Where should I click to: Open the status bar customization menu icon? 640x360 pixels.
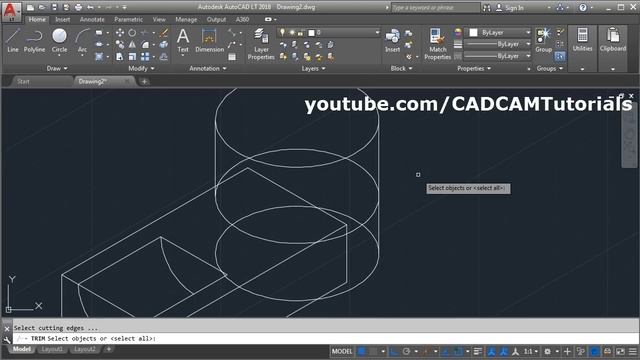[x=633, y=351]
